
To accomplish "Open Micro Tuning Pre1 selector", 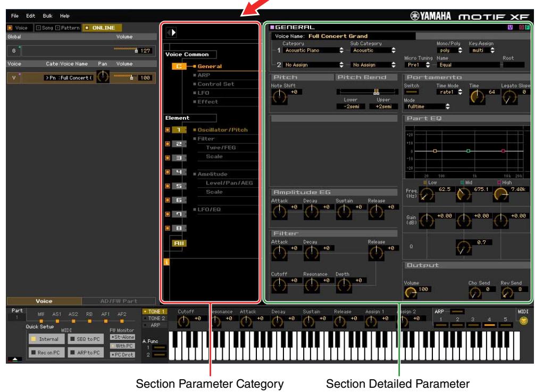I will (417, 64).
